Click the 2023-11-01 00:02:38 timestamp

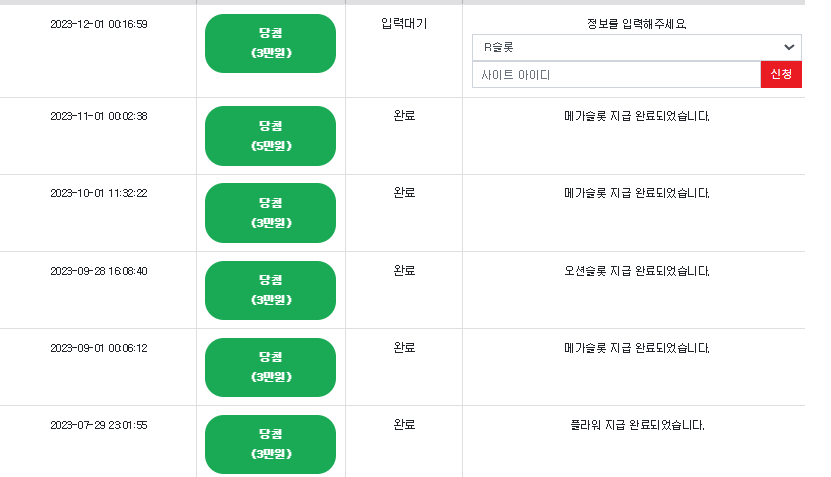coord(99,116)
